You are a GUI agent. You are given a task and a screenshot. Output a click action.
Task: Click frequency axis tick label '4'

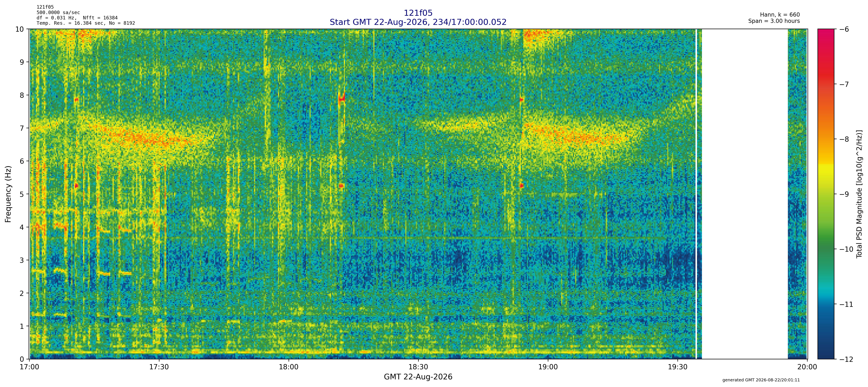(x=22, y=227)
